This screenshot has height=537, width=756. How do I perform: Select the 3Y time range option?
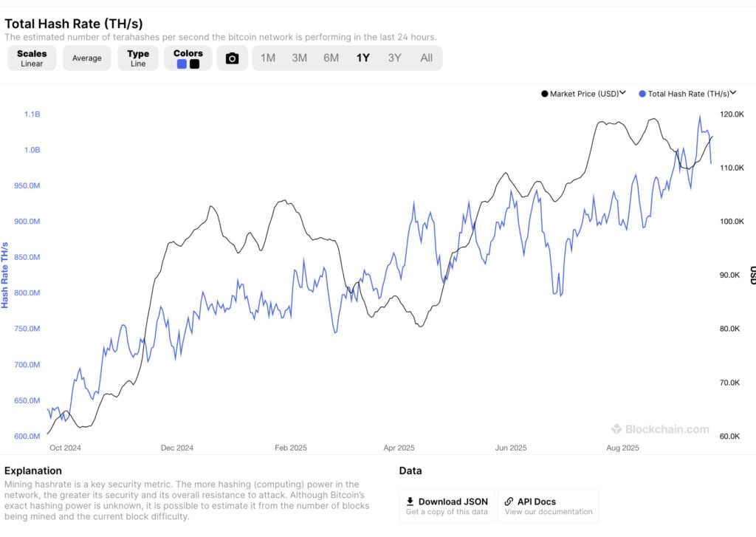click(394, 58)
